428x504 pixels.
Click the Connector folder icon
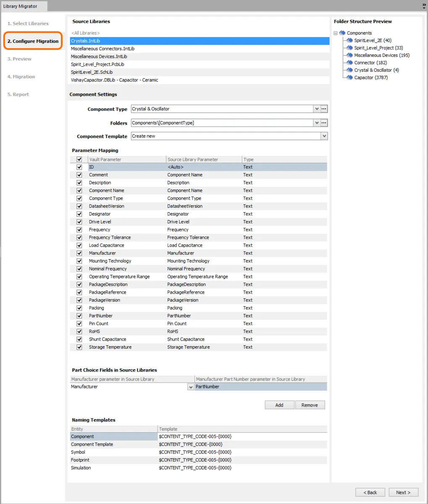tap(349, 63)
